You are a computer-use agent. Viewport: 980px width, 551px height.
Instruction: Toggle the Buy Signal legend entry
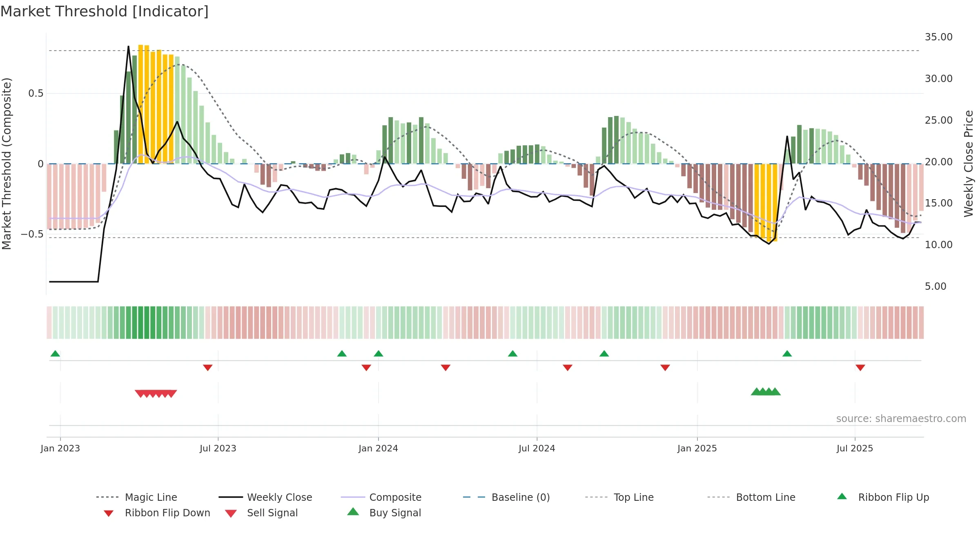point(384,513)
